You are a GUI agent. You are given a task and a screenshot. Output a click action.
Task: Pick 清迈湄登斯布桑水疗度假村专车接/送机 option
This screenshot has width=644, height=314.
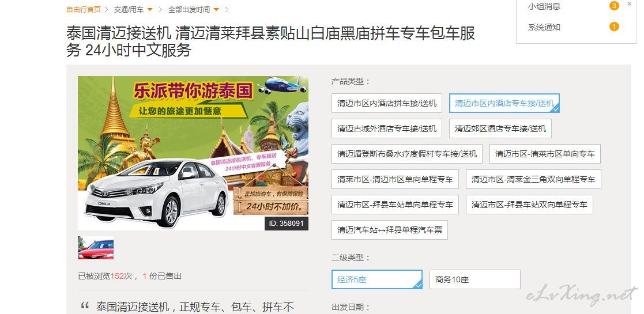pyautogui.click(x=407, y=154)
